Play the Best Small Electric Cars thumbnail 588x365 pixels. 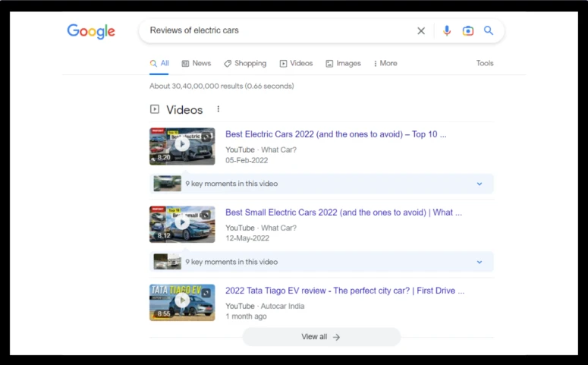[x=182, y=225]
